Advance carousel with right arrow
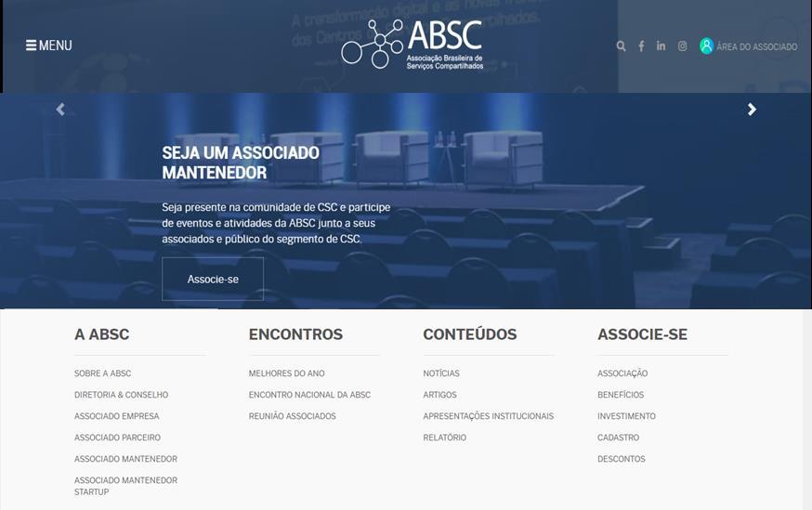The height and width of the screenshot is (510, 812). click(x=752, y=110)
